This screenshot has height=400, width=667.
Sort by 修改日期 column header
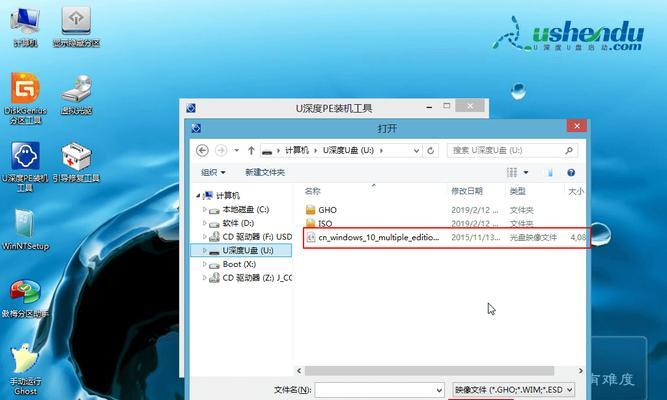click(x=467, y=191)
